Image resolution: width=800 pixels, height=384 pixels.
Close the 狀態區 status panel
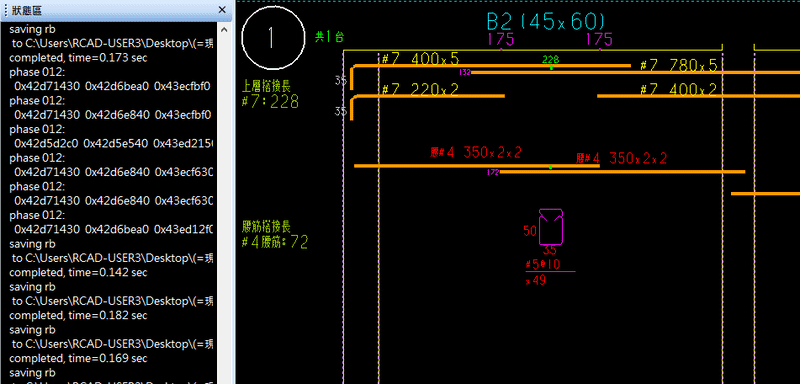222,10
